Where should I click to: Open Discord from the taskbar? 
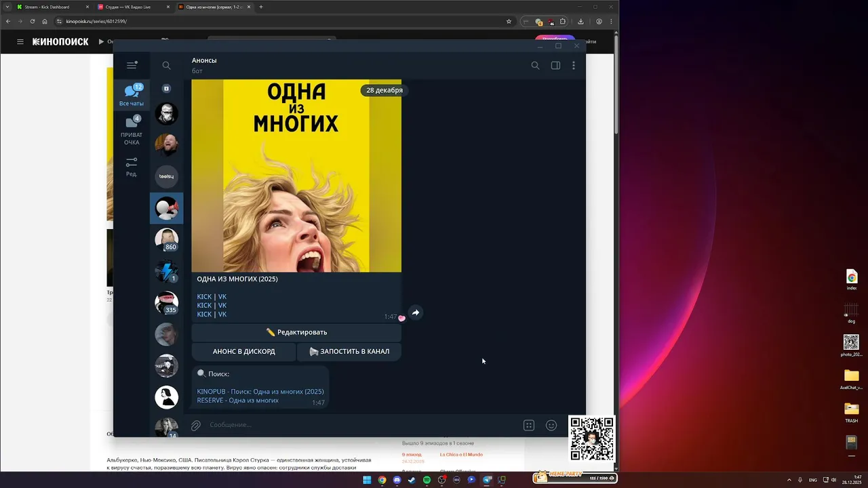coord(397,480)
